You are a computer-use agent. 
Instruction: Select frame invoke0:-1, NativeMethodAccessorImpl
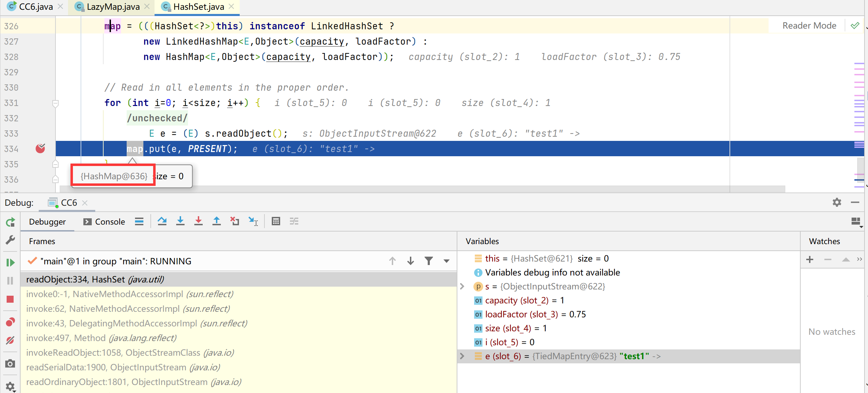tap(239, 294)
